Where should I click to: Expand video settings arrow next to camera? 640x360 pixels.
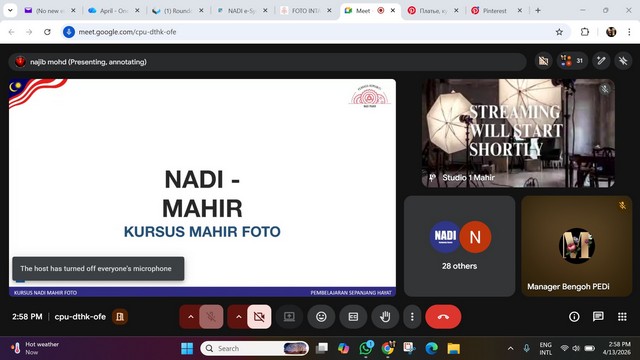click(238, 317)
